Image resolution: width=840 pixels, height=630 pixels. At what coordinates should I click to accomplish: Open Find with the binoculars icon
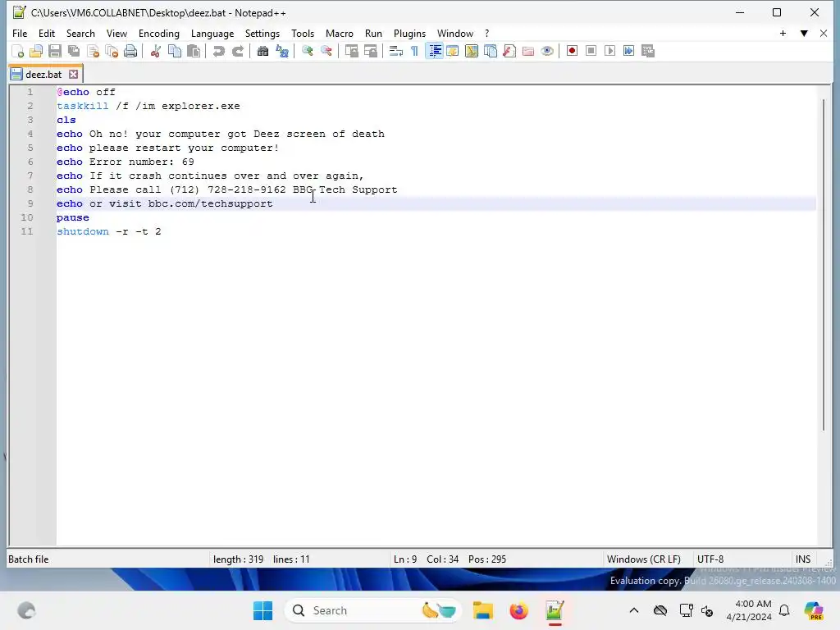coord(263,51)
